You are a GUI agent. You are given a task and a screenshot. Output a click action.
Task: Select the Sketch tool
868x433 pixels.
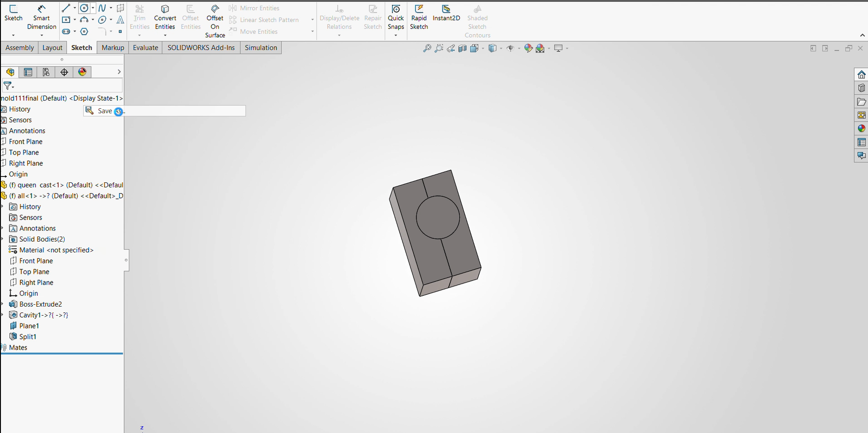point(13,14)
